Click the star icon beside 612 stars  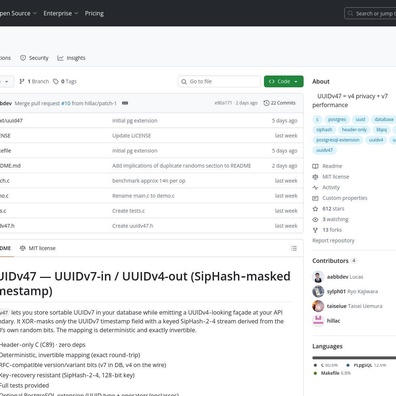tap(315, 209)
